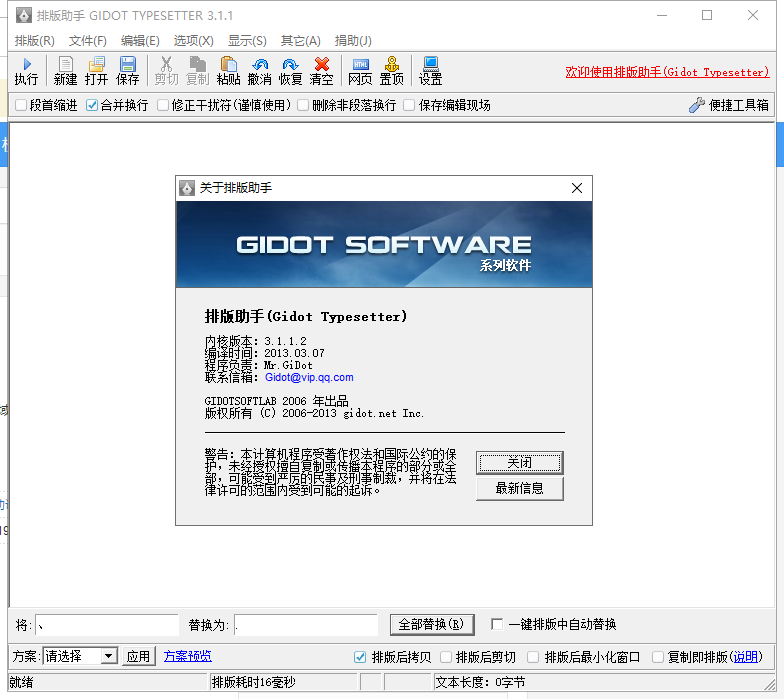Click the 网页 (Web page) toolbar icon

click(360, 71)
